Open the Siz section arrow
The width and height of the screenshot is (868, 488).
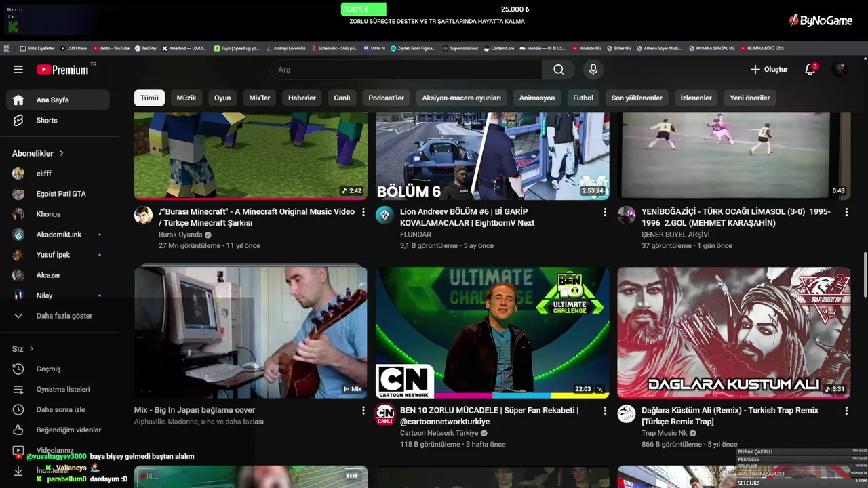pyautogui.click(x=31, y=348)
